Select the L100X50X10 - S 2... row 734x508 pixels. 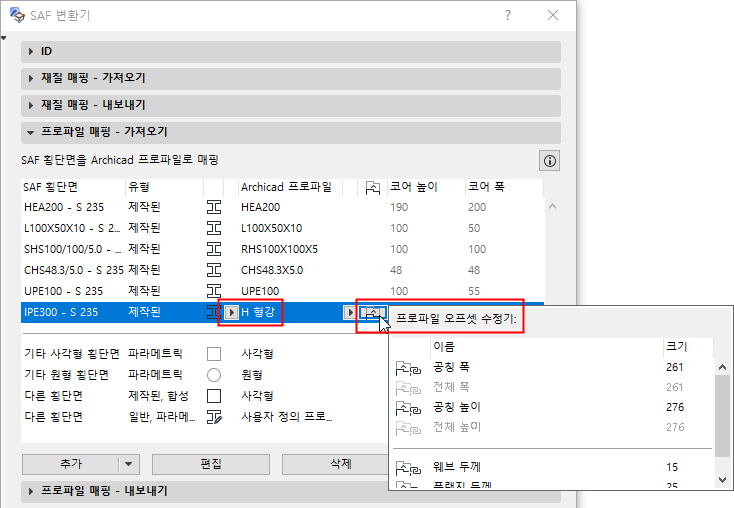(282, 228)
